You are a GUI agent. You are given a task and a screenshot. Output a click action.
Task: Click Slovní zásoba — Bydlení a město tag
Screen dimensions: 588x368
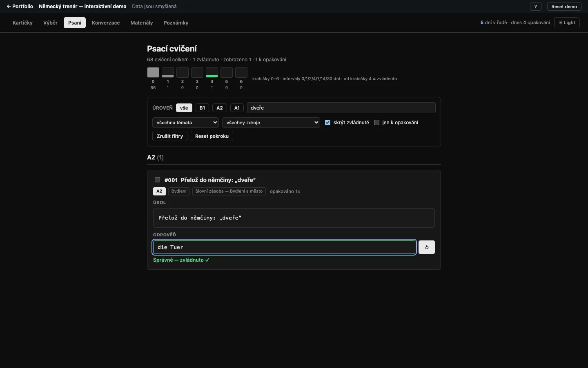click(229, 191)
